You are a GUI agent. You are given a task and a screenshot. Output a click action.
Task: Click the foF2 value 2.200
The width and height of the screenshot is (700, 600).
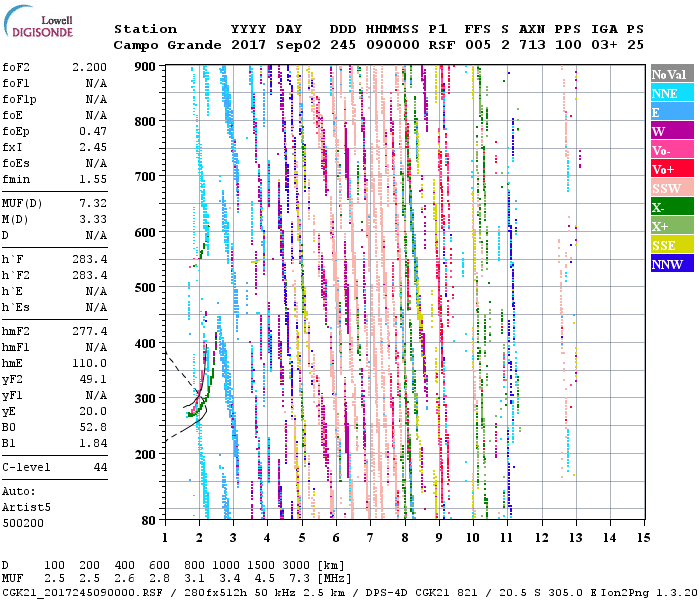89,65
